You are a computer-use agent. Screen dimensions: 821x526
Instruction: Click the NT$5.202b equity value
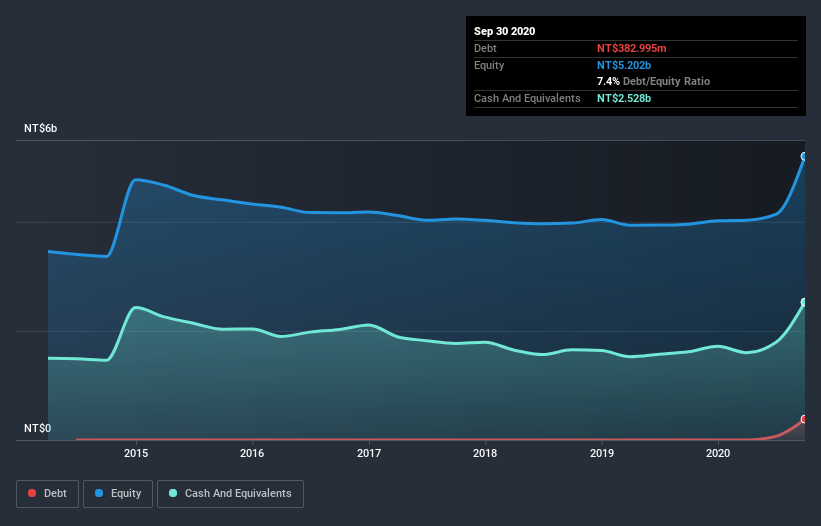tap(624, 65)
